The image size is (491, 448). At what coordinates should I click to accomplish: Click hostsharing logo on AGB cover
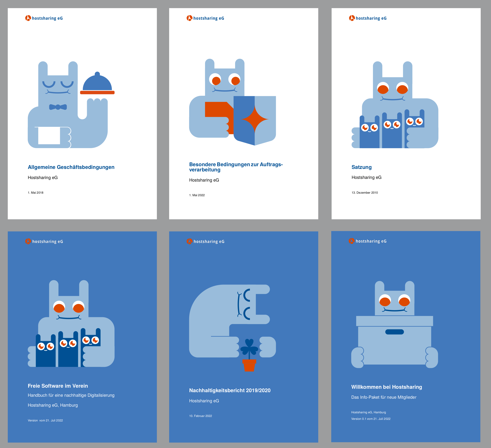coord(44,18)
